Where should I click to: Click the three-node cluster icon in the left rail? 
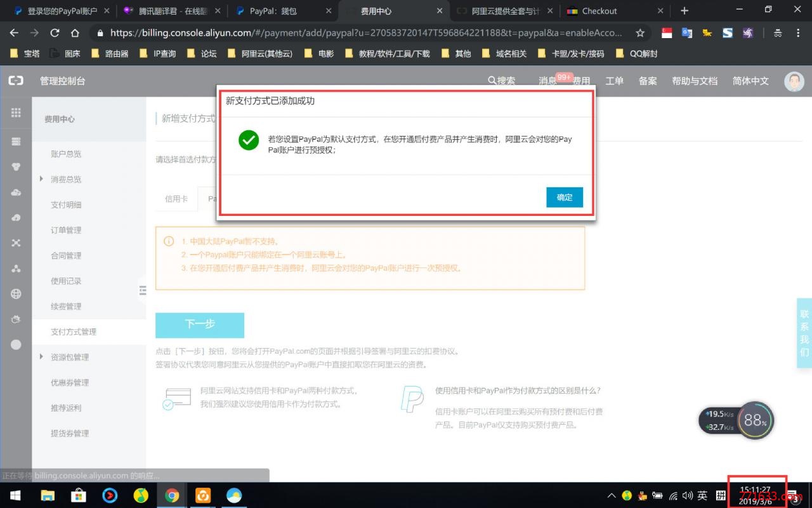(x=16, y=269)
